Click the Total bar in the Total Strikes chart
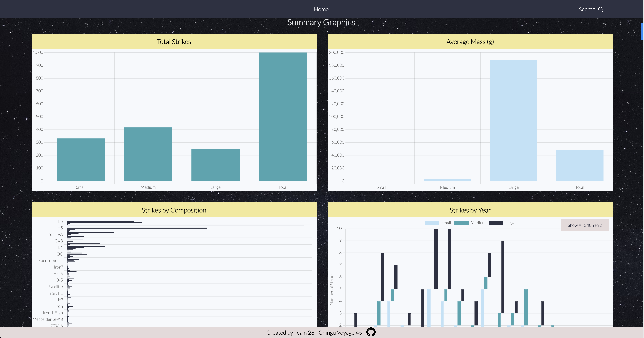The image size is (644, 338). pyautogui.click(x=283, y=116)
